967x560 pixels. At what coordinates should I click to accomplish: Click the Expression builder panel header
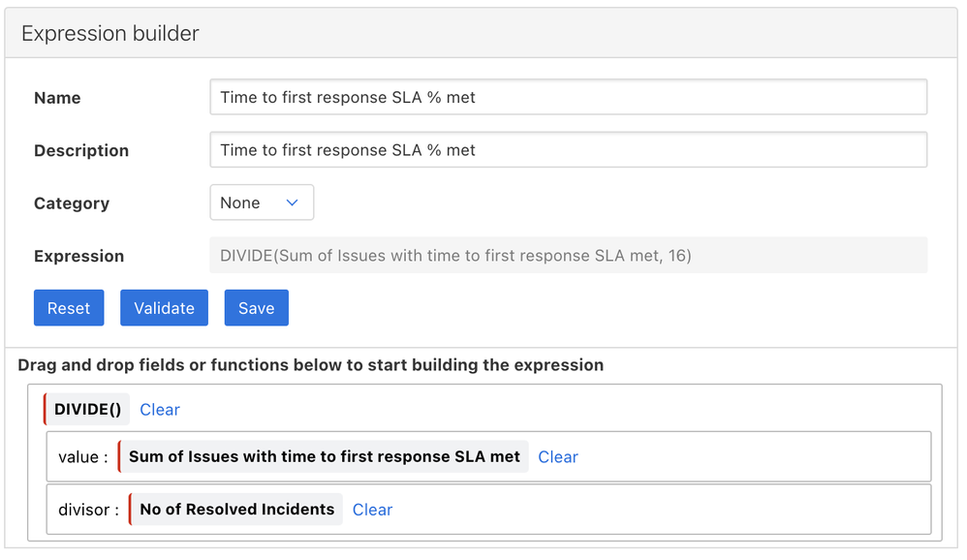110,33
